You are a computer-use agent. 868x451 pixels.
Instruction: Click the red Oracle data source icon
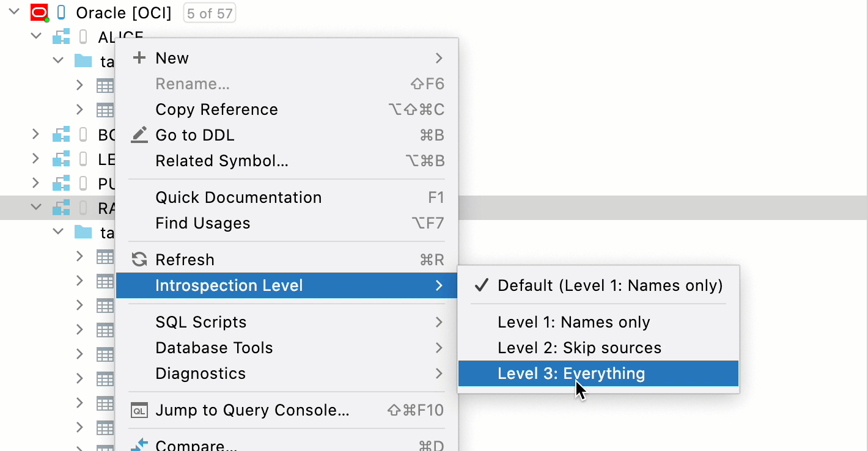pyautogui.click(x=39, y=13)
